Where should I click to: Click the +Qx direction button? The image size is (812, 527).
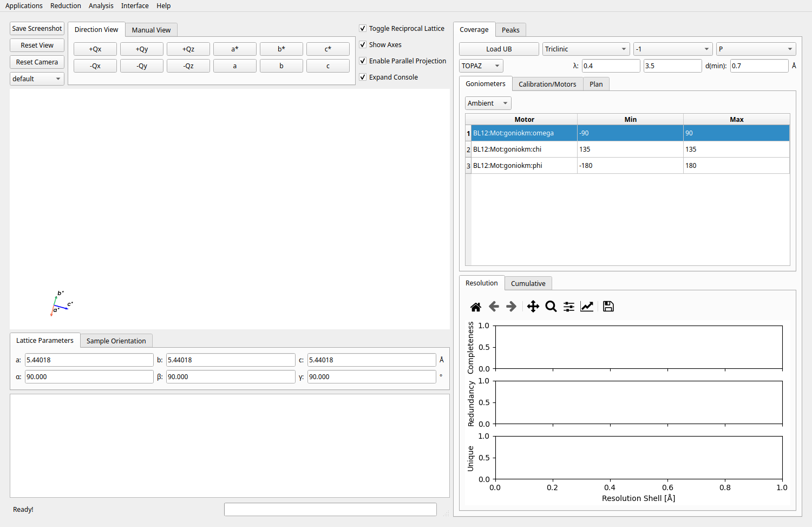tap(95, 49)
